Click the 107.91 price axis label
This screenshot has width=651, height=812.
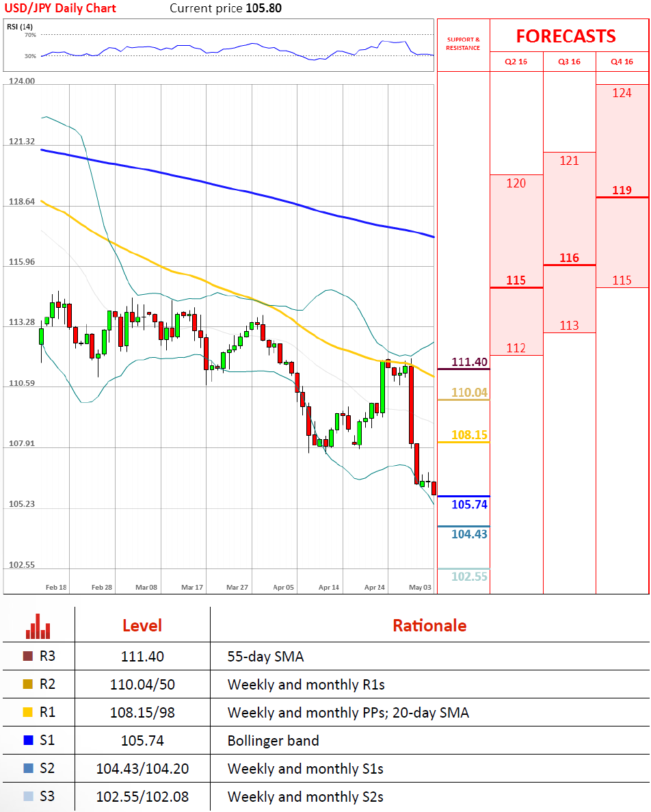(22, 443)
